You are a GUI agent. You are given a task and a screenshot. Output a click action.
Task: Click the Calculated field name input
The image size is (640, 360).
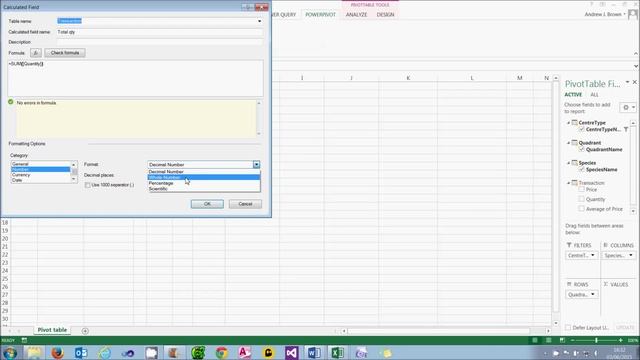click(x=160, y=32)
